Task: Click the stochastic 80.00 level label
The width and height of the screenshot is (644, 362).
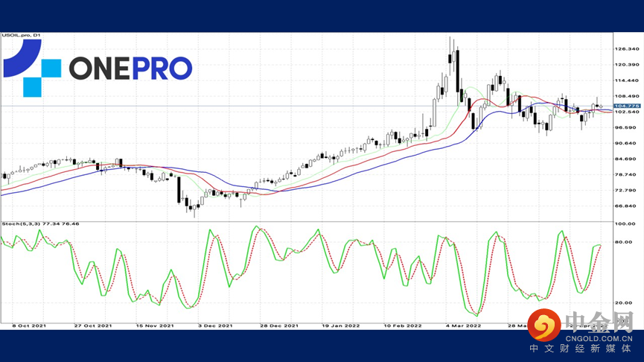Action: coord(625,242)
